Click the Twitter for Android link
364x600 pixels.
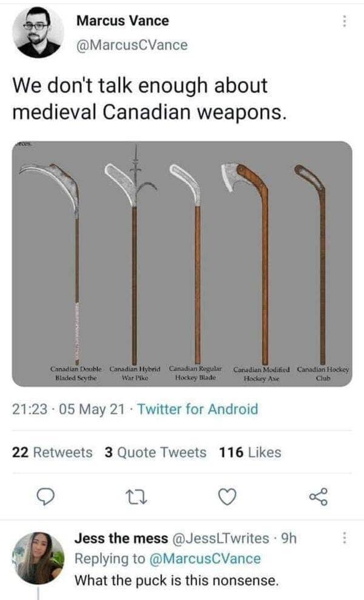coord(198,410)
